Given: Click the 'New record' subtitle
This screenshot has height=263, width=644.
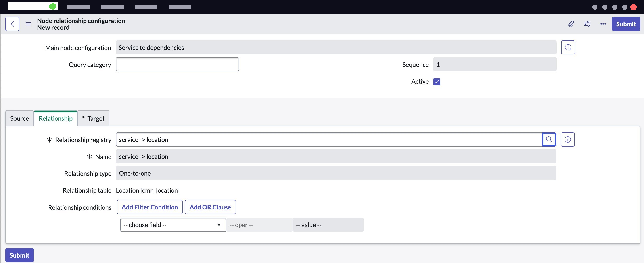Looking at the screenshot, I should [53, 27].
